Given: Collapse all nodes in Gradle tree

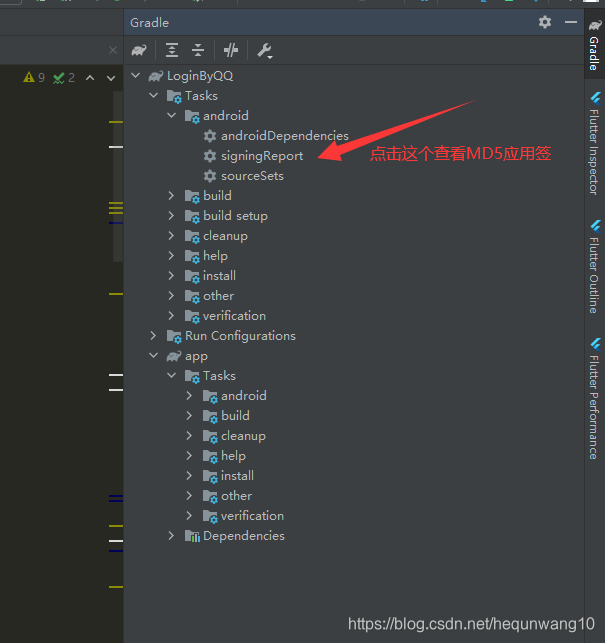Looking at the screenshot, I should [198, 50].
